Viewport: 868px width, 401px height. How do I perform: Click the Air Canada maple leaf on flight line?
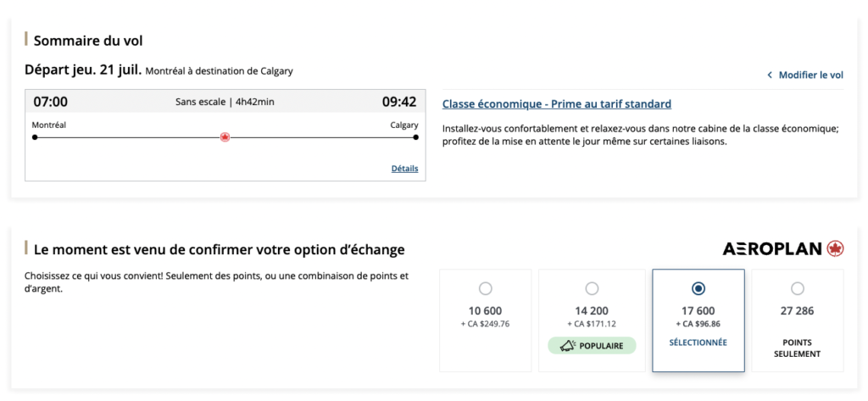coord(225,136)
